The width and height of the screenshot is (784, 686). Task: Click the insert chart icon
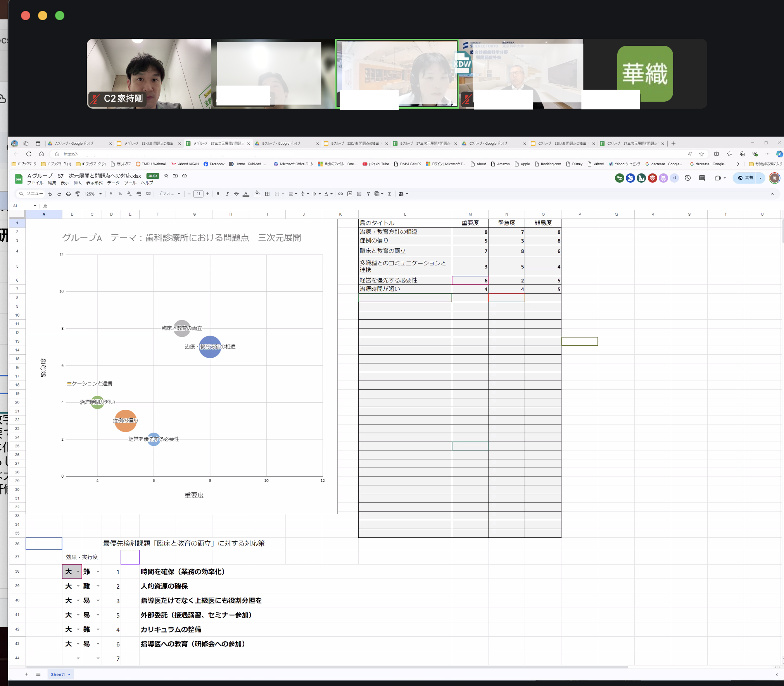click(x=359, y=194)
